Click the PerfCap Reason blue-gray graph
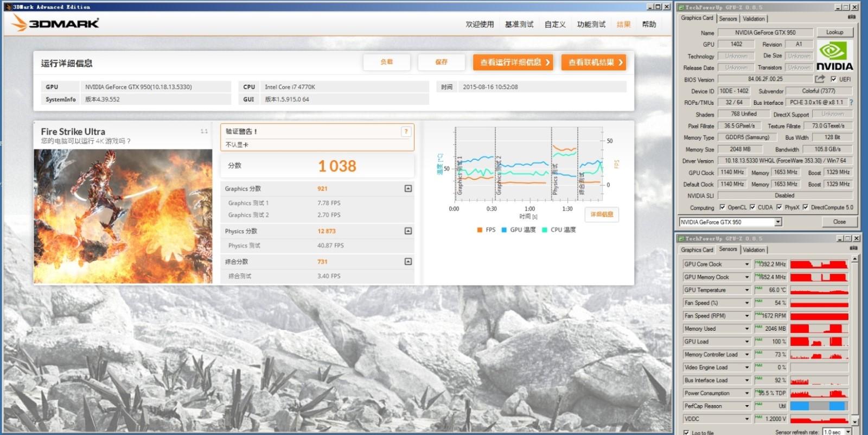 pyautogui.click(x=819, y=406)
